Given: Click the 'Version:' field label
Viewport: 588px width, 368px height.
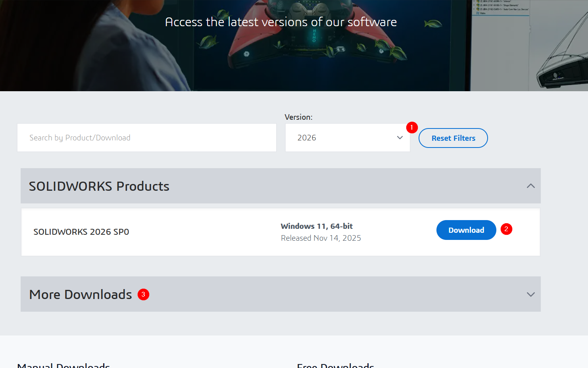Looking at the screenshot, I should tap(298, 117).
